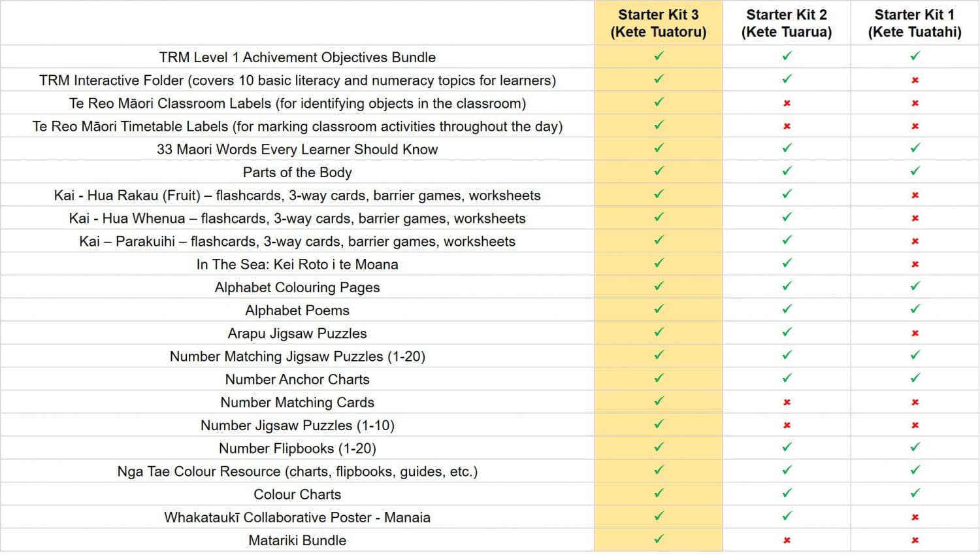The image size is (980, 557).
Task: Click Starter Kit 2 red cross for Timetable Labels
Action: click(x=787, y=126)
